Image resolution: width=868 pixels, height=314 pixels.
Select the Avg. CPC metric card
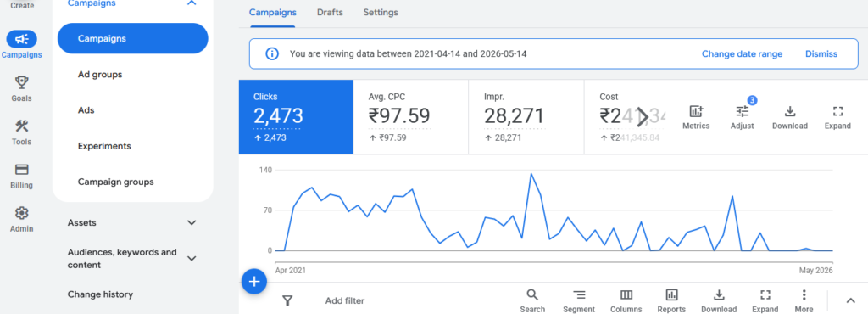[x=411, y=117]
